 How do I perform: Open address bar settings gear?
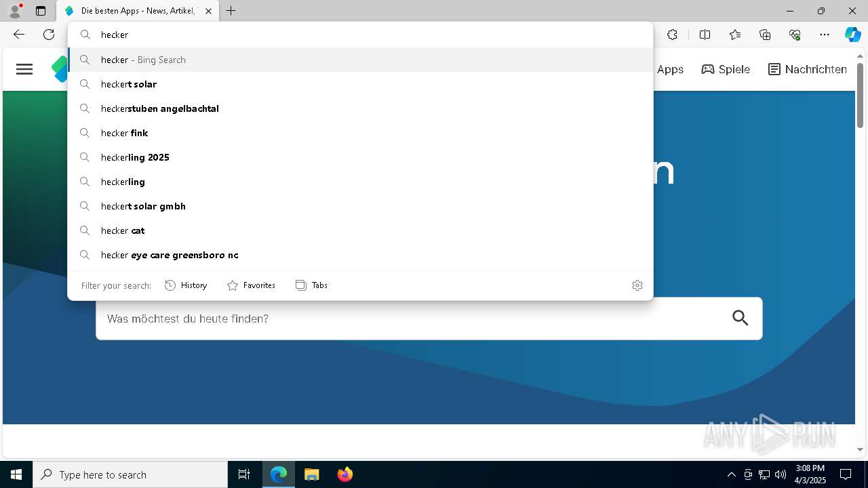637,285
